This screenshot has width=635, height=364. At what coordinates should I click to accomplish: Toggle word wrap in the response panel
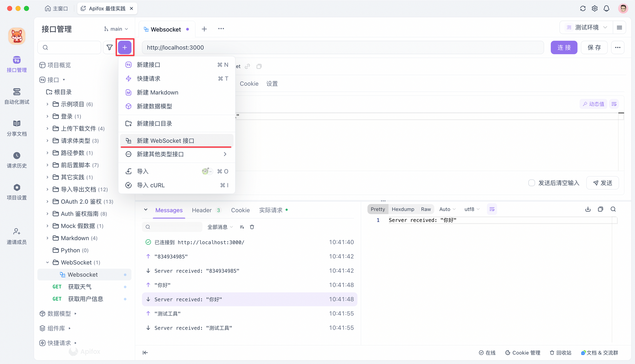point(492,209)
